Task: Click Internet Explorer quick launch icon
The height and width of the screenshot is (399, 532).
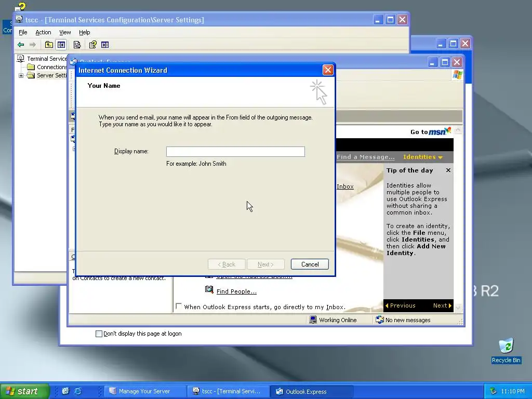Action: point(78,391)
